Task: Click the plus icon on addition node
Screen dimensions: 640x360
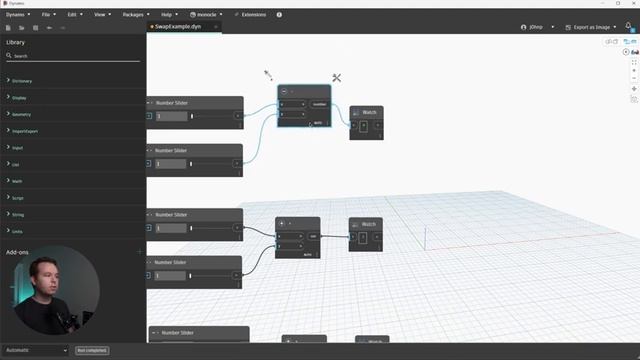Action: (282, 223)
